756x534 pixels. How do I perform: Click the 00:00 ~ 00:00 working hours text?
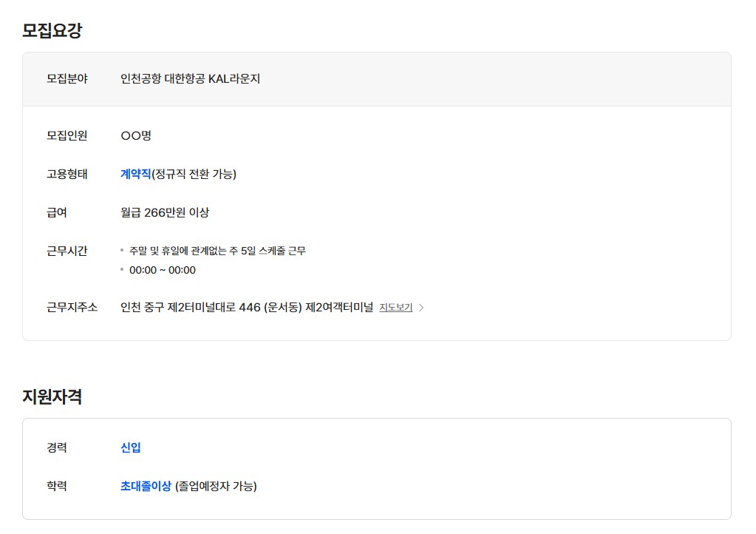pyautogui.click(x=163, y=270)
